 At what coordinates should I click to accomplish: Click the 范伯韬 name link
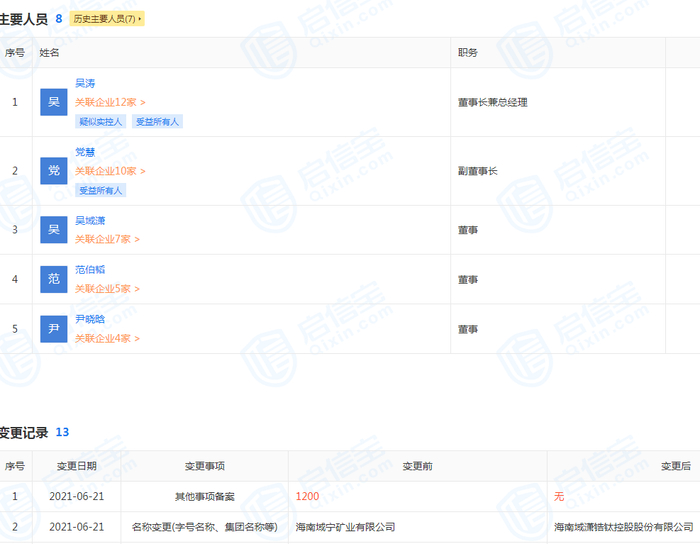tap(90, 270)
